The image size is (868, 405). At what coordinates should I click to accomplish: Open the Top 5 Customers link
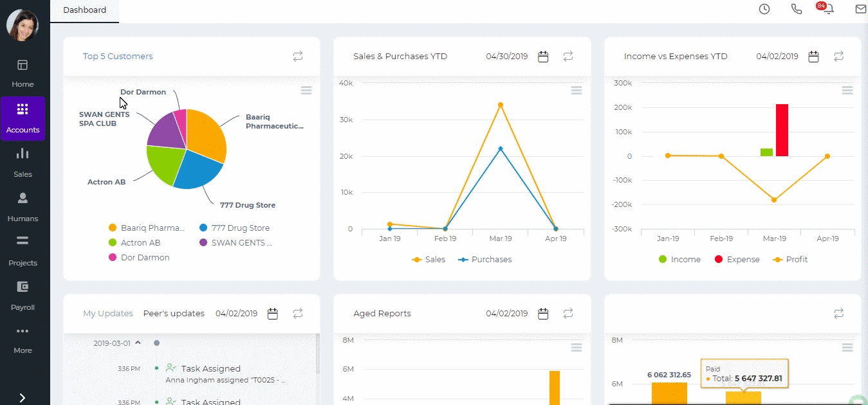point(118,57)
